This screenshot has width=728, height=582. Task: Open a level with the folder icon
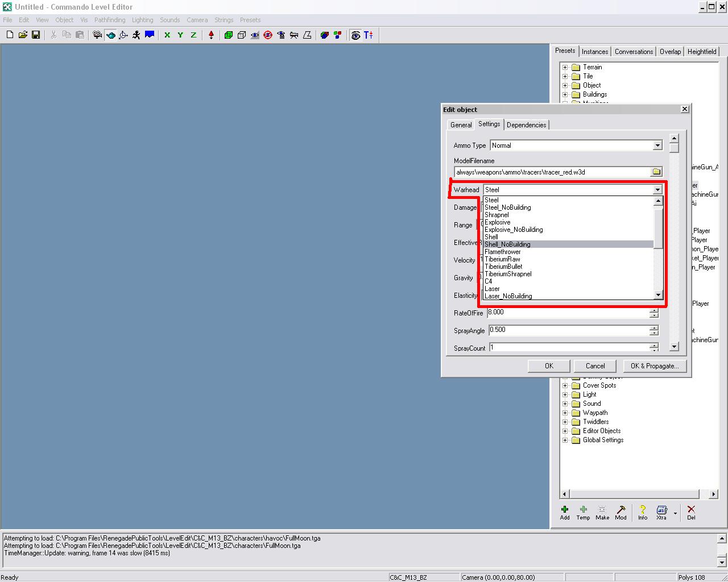coord(23,35)
